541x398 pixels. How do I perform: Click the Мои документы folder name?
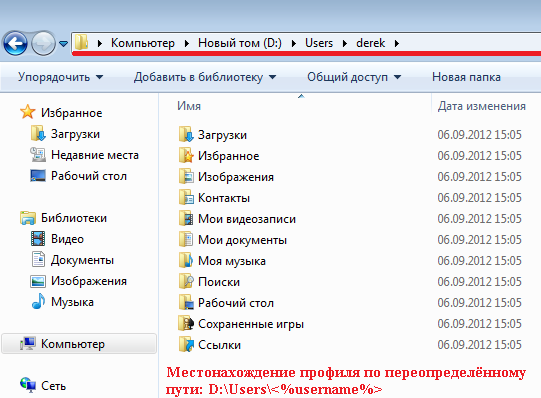click(242, 240)
